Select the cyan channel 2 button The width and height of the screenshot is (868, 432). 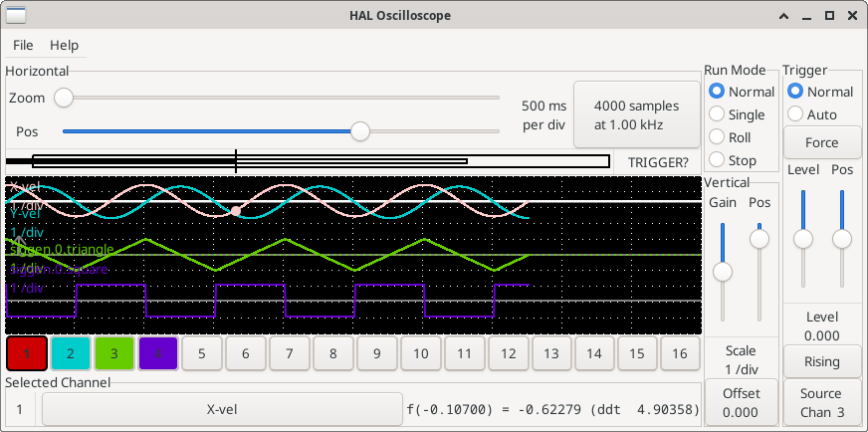[71, 352]
